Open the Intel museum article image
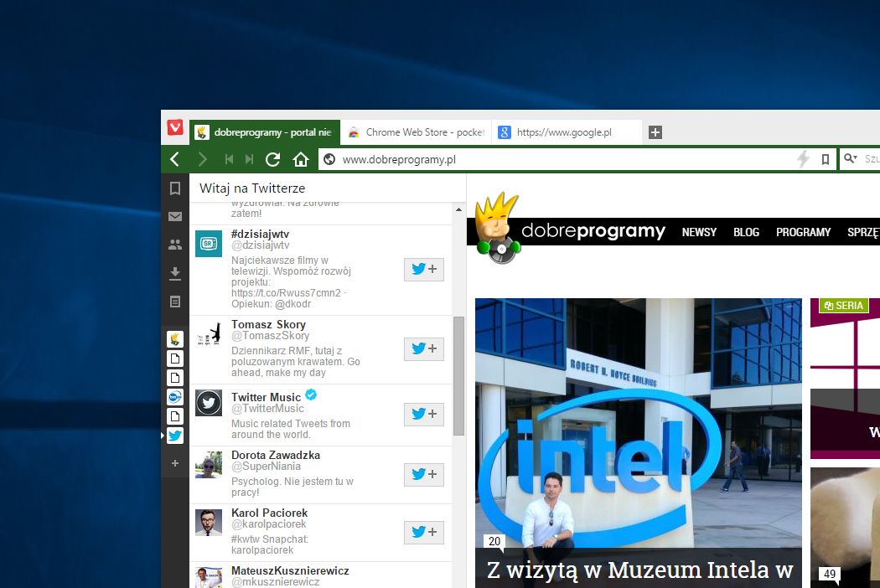This screenshot has height=588, width=880. [638, 424]
